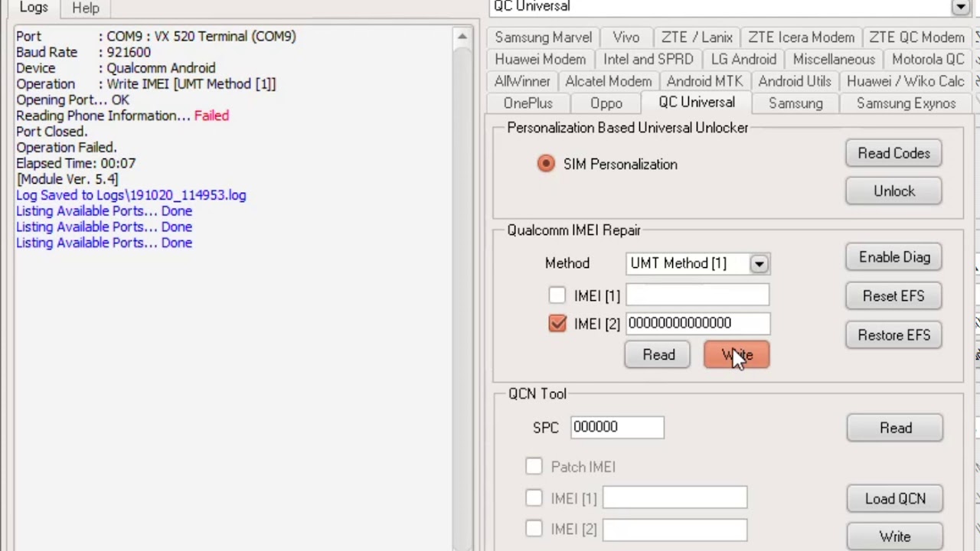This screenshot has height=551, width=980.
Task: Select ZTE / Lanix tab
Action: point(697,37)
